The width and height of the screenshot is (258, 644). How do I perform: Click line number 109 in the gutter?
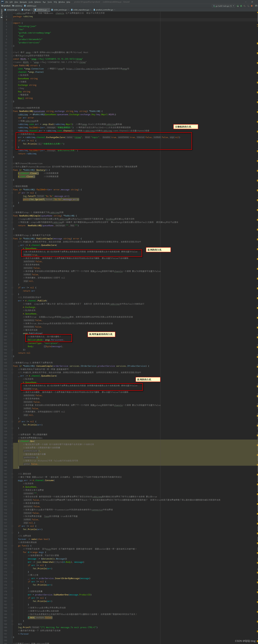tap(5, 366)
